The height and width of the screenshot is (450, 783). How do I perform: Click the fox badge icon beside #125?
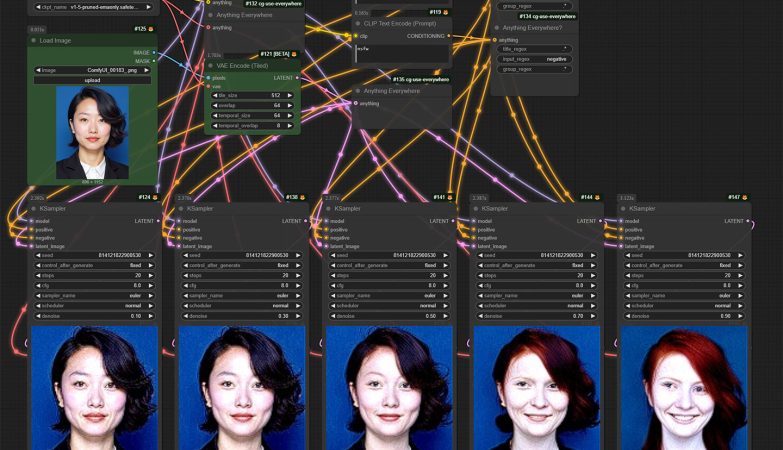[153, 29]
